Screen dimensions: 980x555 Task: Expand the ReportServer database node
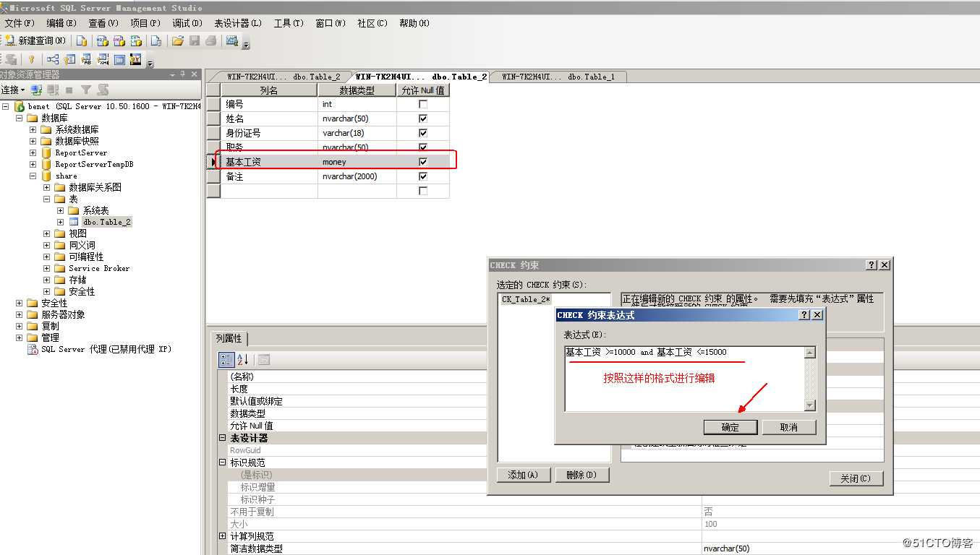(x=33, y=152)
